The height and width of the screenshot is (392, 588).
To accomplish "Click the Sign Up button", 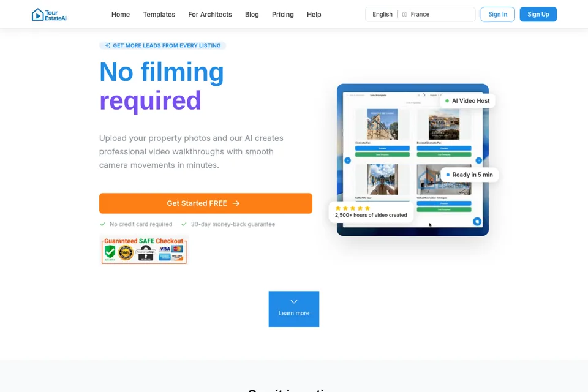I will tap(538, 14).
